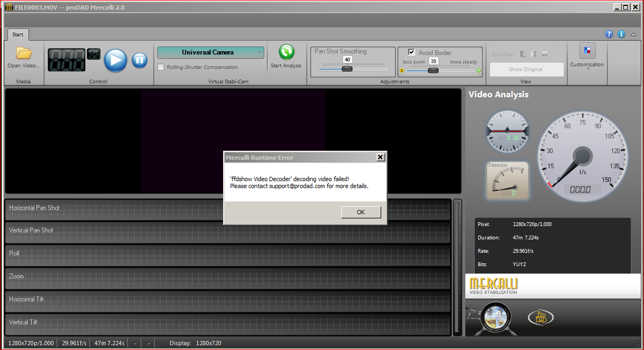Click the Avoid Border zoom slider handle
This screenshot has width=644, height=350.
pyautogui.click(x=433, y=71)
